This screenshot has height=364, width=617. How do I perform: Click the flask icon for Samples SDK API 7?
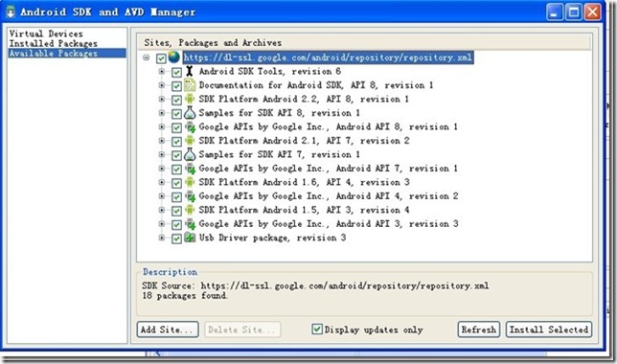190,154
